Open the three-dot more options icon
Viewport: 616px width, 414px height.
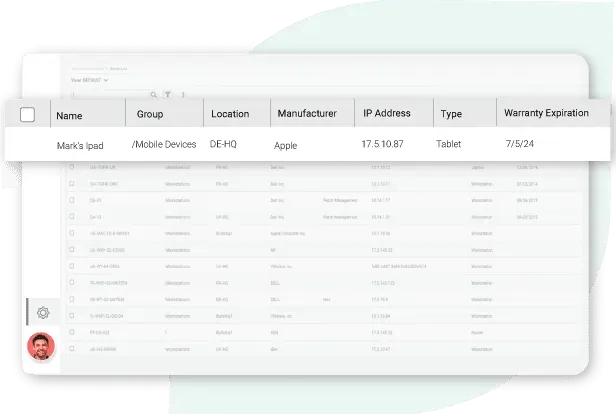click(183, 95)
